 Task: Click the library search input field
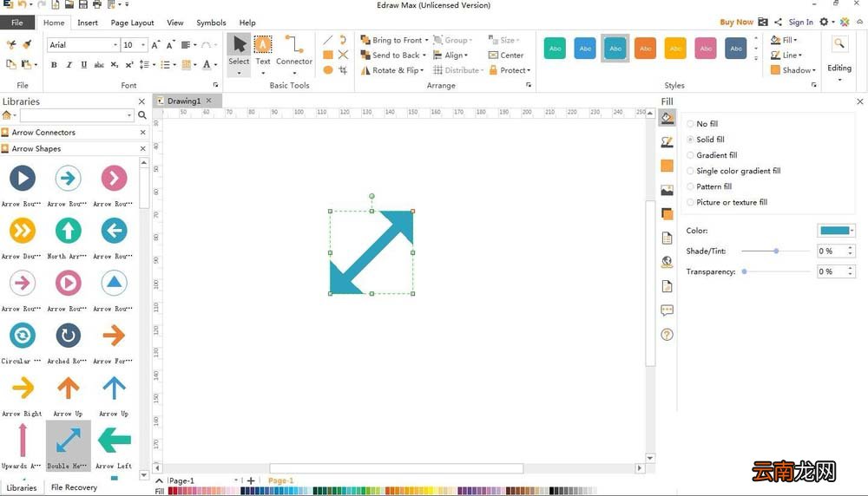pyautogui.click(x=76, y=115)
